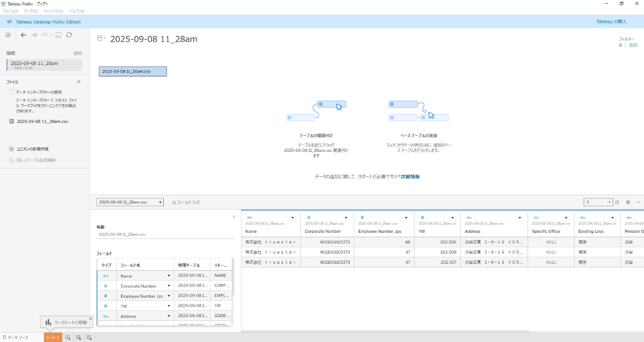Click the save icon in toolbar
This screenshot has width=644, height=342.
(x=58, y=35)
